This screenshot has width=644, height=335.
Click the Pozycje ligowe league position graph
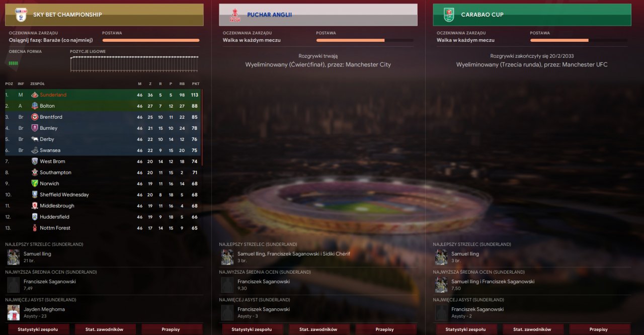[x=134, y=63]
